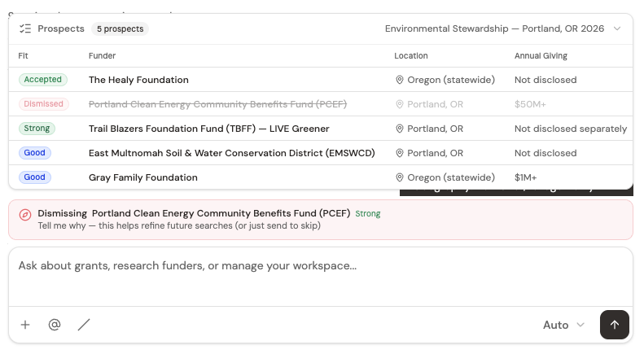Screen dimensions: 644x354
Task: Open the Auto mode dropdown
Action: tap(563, 325)
